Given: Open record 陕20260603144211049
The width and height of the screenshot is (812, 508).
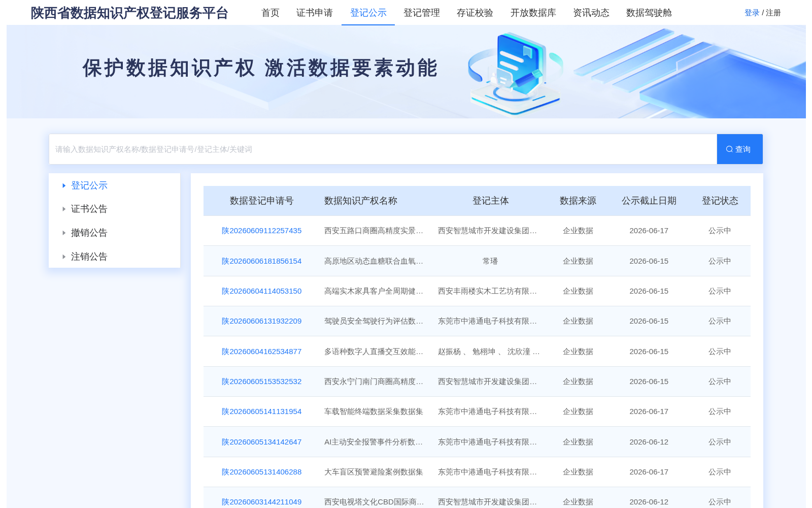Looking at the screenshot, I should pos(261,502).
